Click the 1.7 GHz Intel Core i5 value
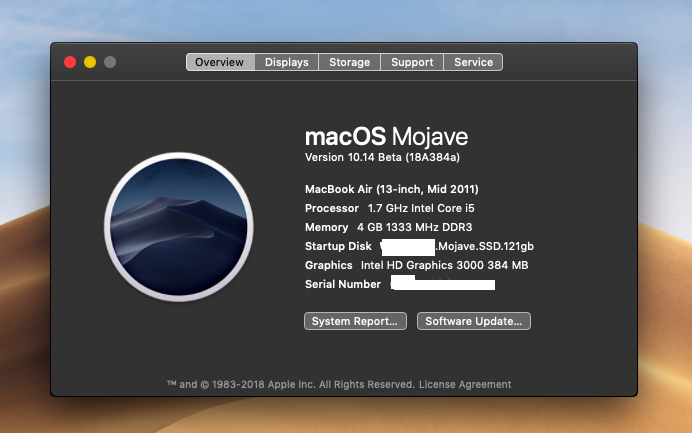 click(x=421, y=208)
